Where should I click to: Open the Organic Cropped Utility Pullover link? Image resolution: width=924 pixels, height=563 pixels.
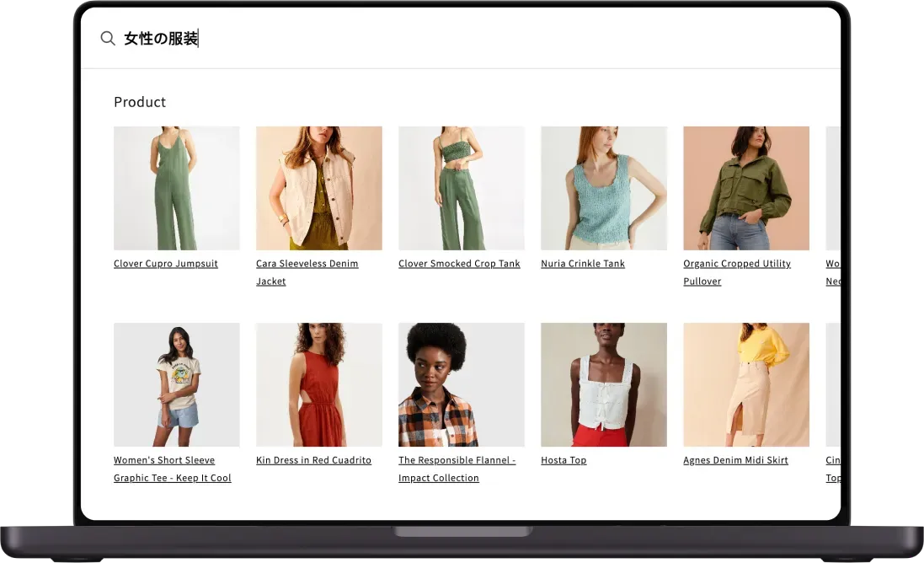[x=737, y=272]
